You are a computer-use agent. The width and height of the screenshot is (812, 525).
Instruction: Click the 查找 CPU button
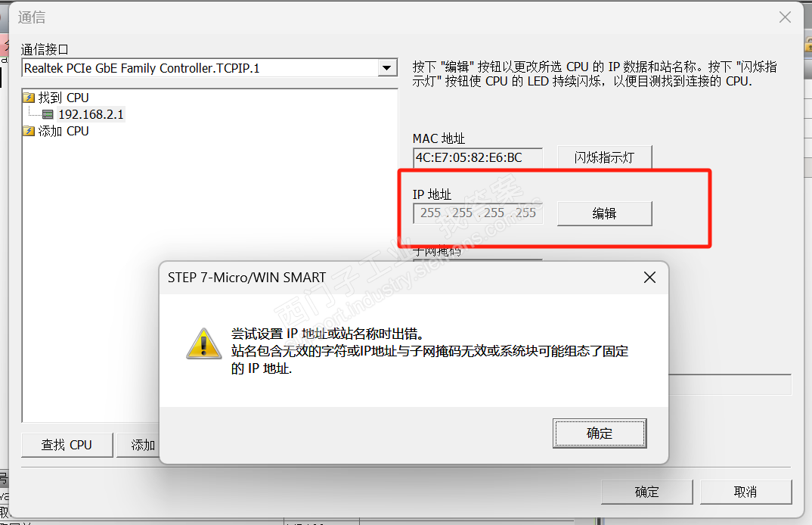point(67,445)
